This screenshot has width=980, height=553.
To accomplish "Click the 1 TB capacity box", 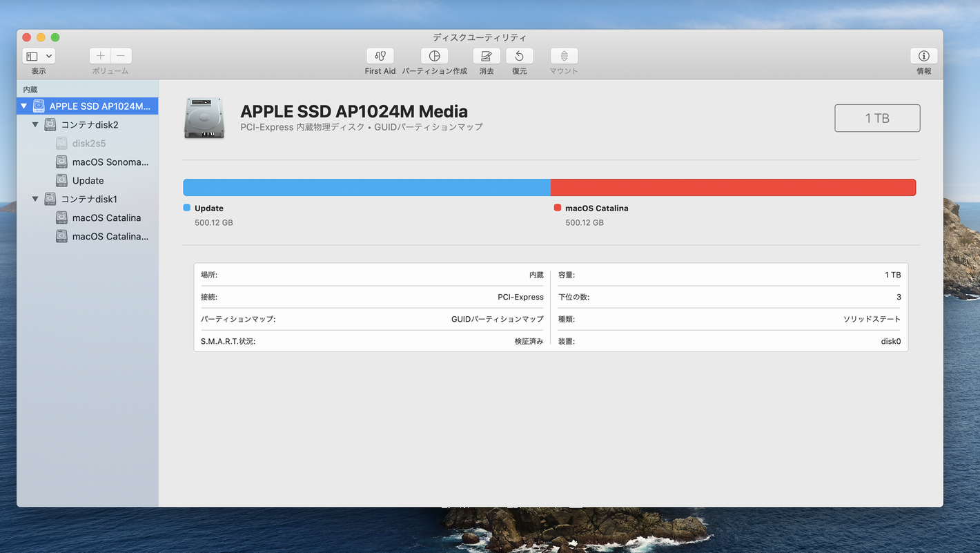I will 876,118.
